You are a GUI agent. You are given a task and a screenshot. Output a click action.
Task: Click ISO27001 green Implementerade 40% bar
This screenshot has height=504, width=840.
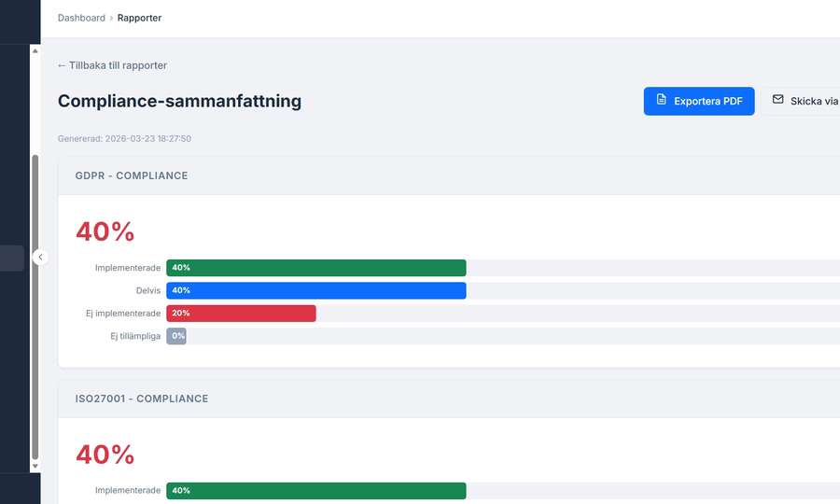pyautogui.click(x=315, y=491)
